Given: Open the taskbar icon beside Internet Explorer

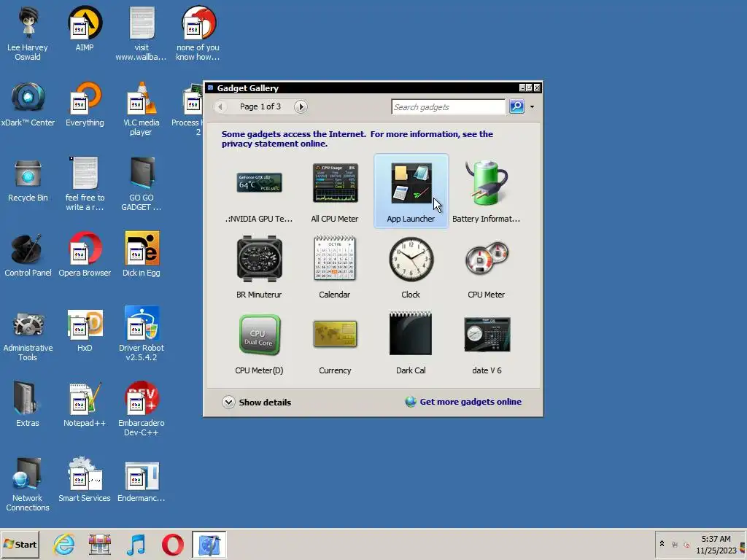Looking at the screenshot, I should pyautogui.click(x=100, y=545).
